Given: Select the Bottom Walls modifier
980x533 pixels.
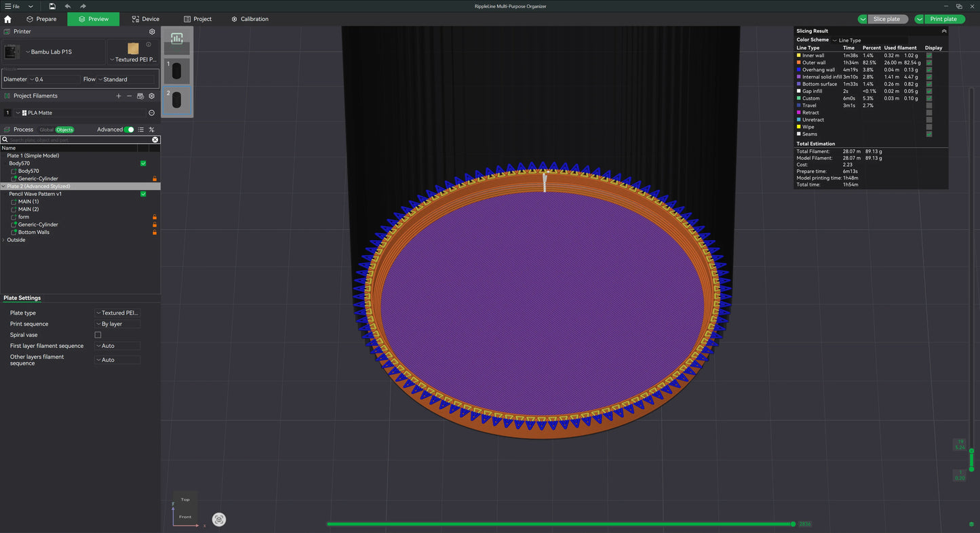Looking at the screenshot, I should click(x=34, y=232).
